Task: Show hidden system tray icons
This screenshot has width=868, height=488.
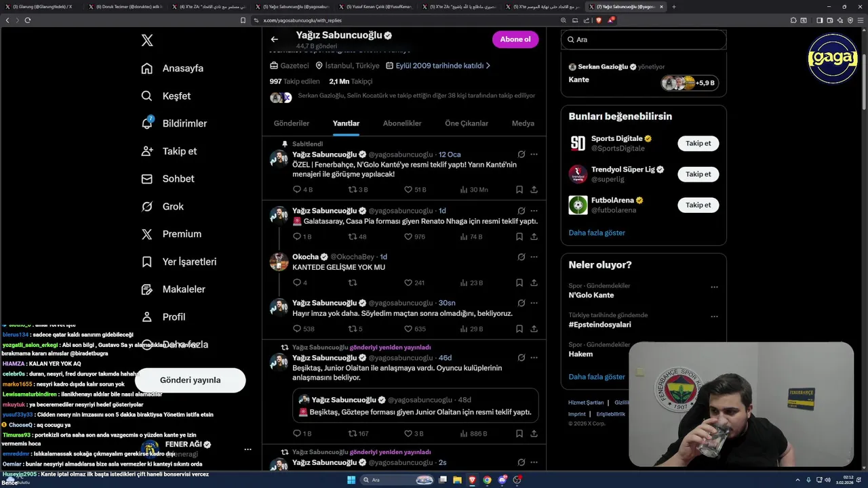Action: pyautogui.click(x=797, y=480)
